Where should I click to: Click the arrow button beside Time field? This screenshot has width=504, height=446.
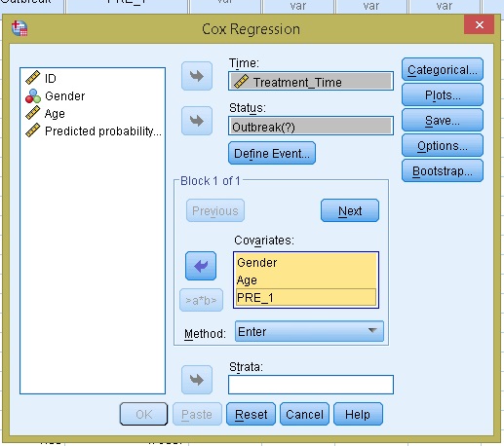point(197,76)
